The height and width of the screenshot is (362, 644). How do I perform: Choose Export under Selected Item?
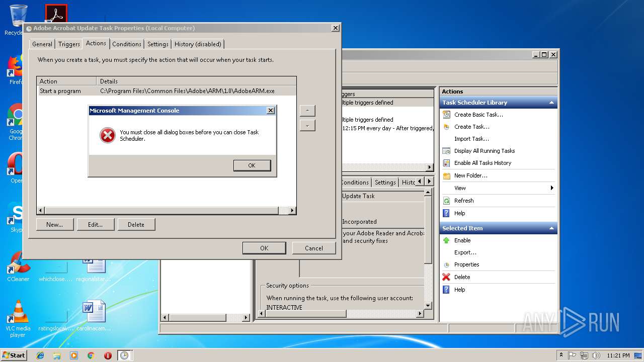[x=465, y=252]
